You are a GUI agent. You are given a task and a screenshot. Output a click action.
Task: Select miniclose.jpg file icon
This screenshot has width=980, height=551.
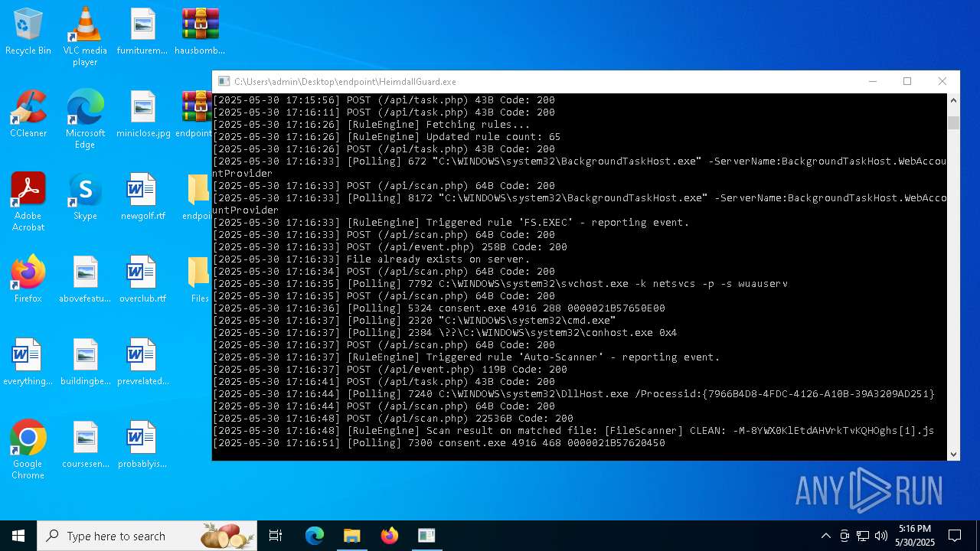[143, 114]
